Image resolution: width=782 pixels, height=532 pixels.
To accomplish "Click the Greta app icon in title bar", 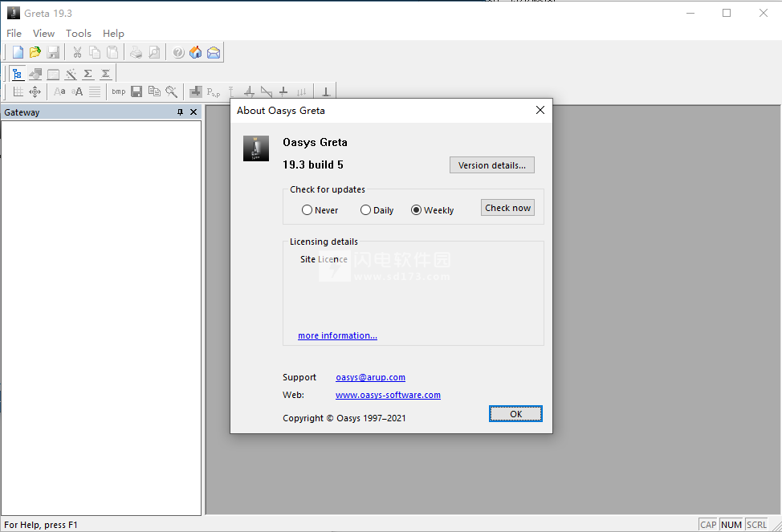I will (14, 13).
